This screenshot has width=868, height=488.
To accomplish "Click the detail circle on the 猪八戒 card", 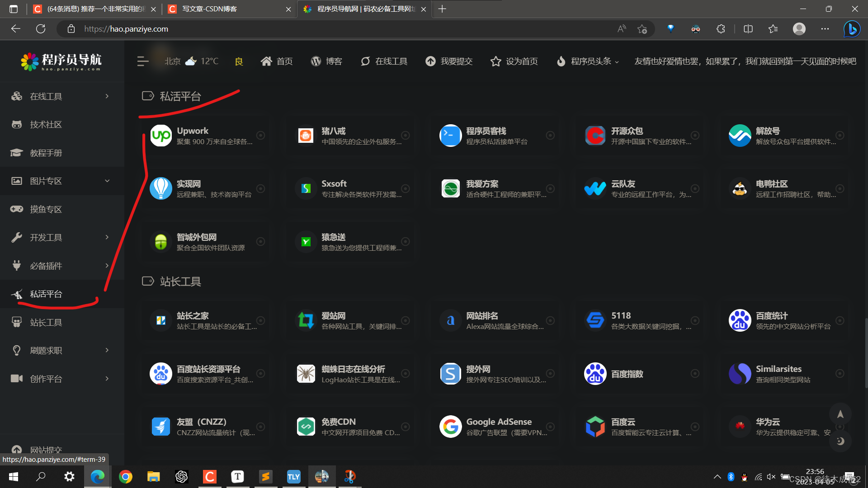I will click(406, 135).
